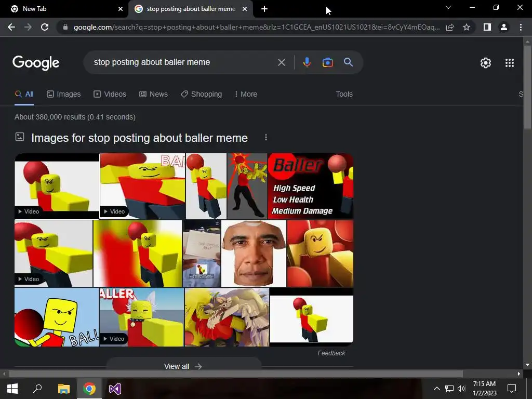The image size is (532, 399).
Task: Open a new browser tab
Action: [x=264, y=9]
